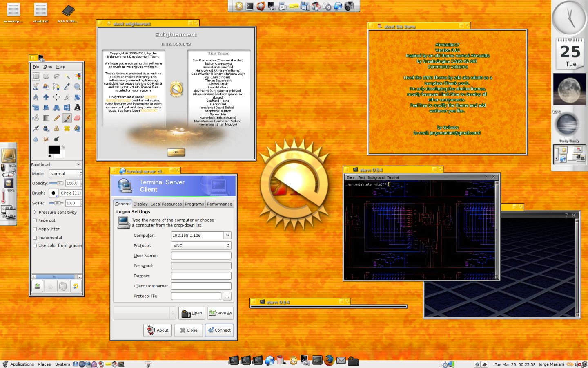
Task: Click the Opacity slider in Paintbrush options
Action: [x=56, y=183]
